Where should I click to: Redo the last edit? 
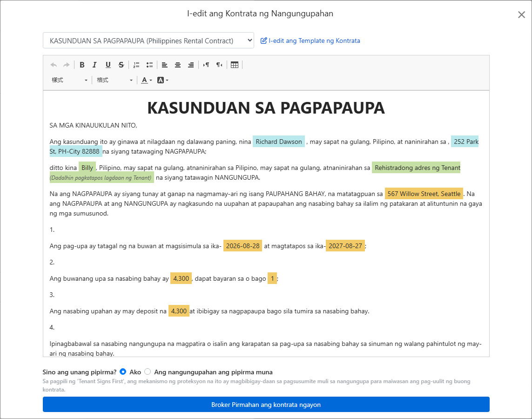[x=67, y=65]
